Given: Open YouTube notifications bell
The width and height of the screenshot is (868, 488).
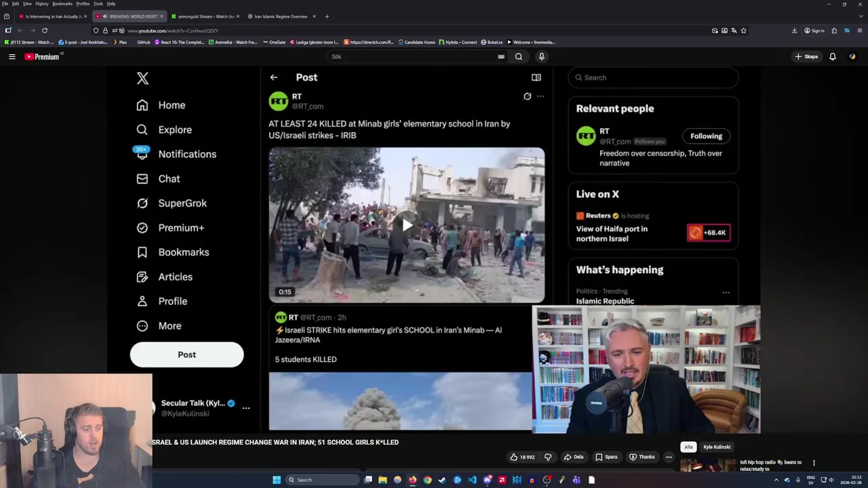Looking at the screenshot, I should 832,57.
